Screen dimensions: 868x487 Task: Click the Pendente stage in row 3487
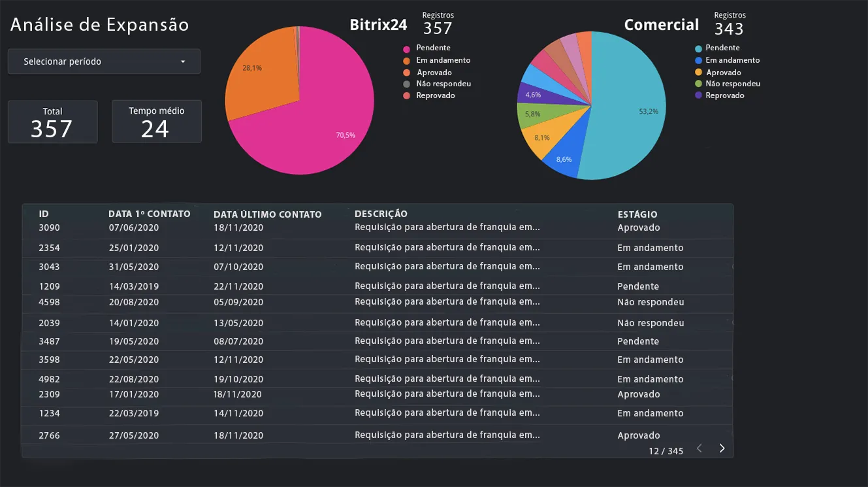[x=638, y=341]
